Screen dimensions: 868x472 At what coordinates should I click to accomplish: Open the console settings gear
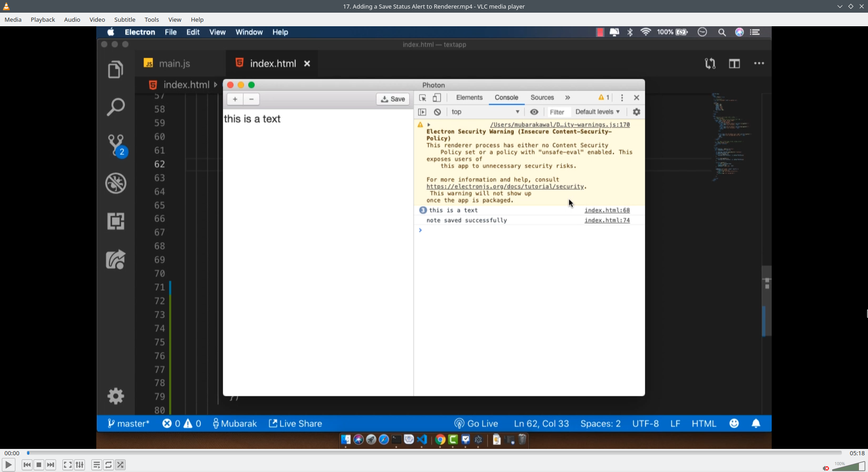tap(637, 112)
